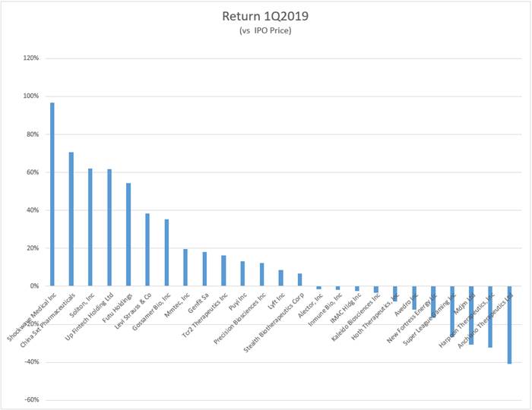Viewport: 532px width, 410px height.
Task: Click the 40% axis label
Action: click(x=33, y=210)
